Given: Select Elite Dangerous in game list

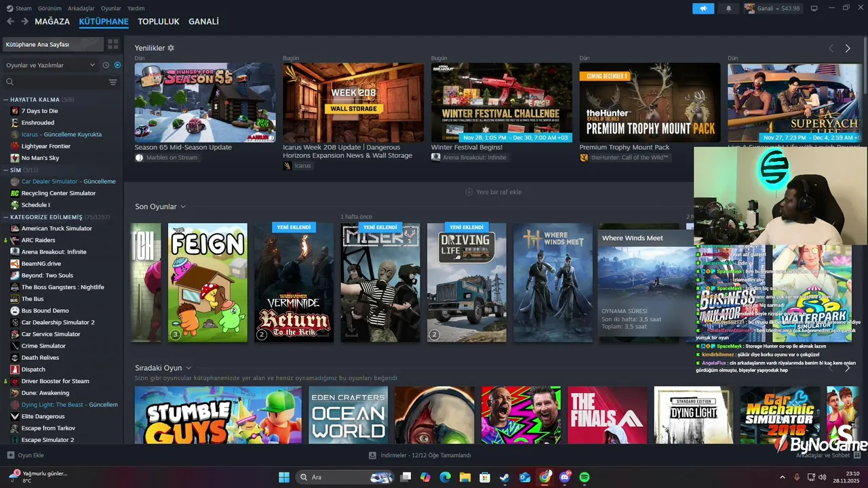Looking at the screenshot, I should [43, 416].
